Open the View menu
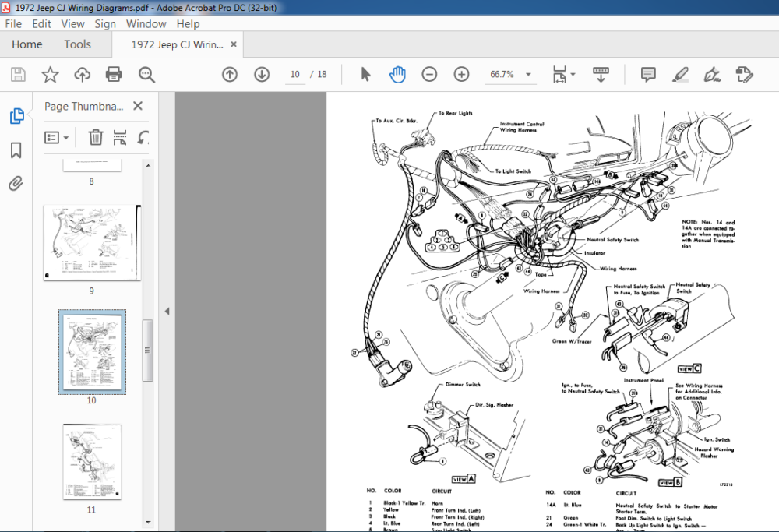Screen dimensions: 779x532 [72, 24]
